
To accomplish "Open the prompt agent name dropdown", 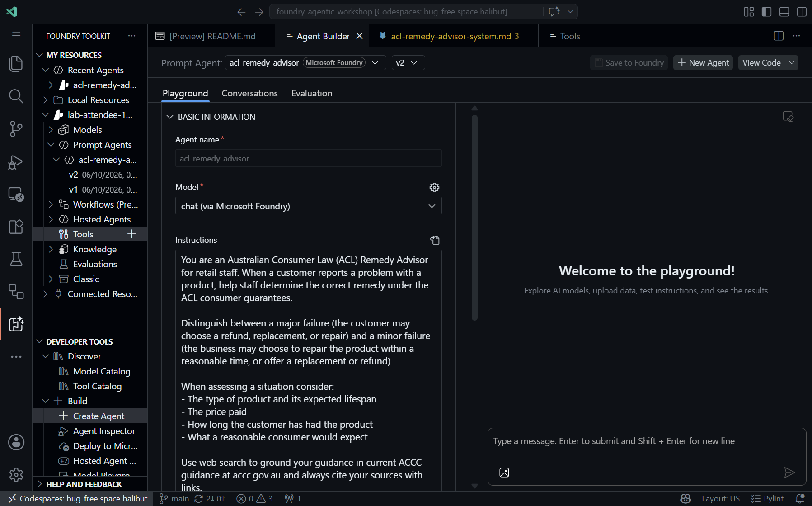I will click(x=305, y=62).
